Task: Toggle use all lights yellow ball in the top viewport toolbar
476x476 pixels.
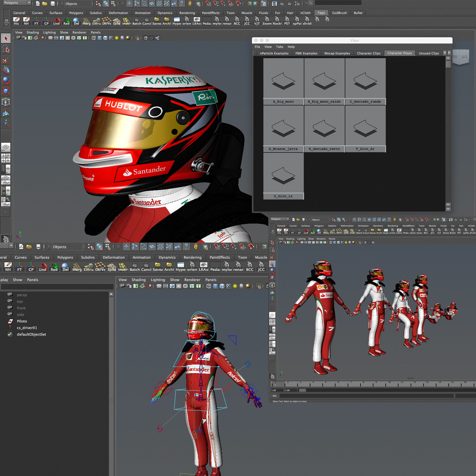Action: [x=117, y=38]
